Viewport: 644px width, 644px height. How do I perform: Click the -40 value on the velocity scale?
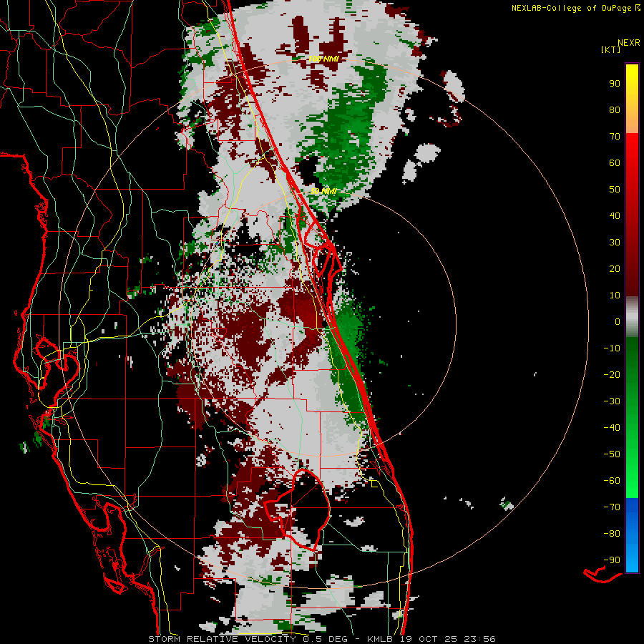(612, 428)
